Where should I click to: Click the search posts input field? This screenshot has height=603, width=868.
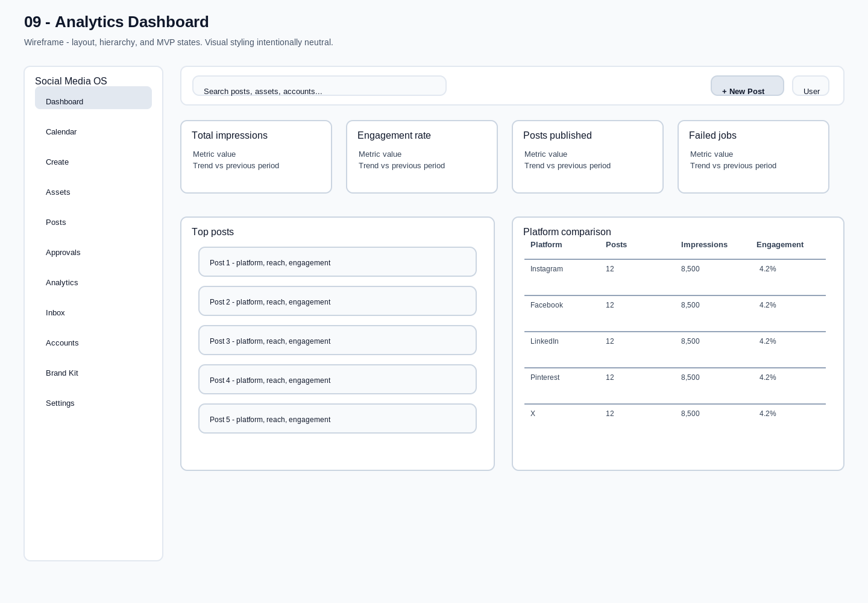pos(319,86)
